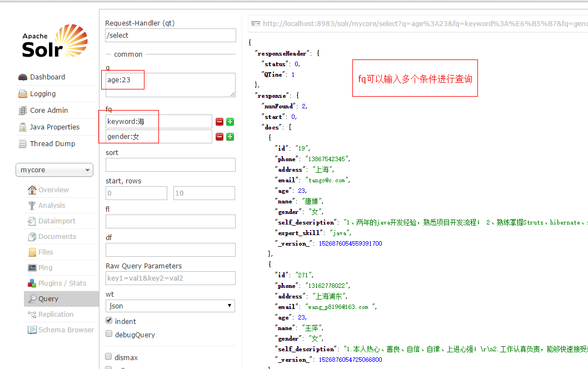Toggle the indent checkbox
The height and width of the screenshot is (369, 588).
[x=109, y=320]
